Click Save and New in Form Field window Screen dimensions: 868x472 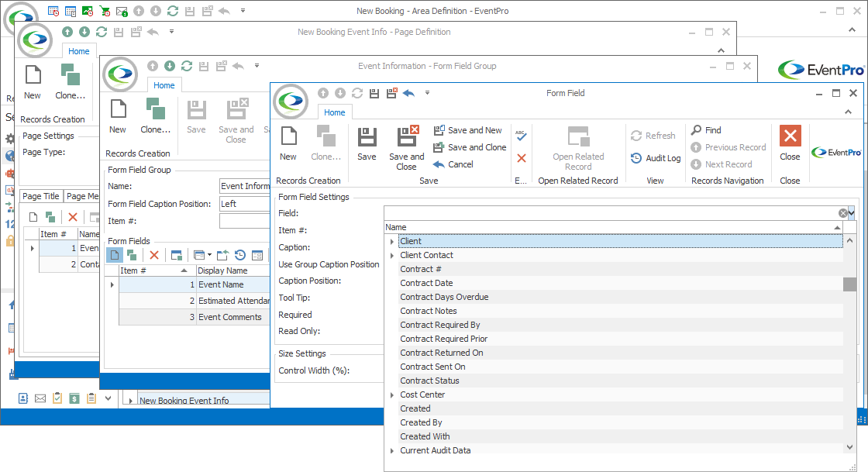tap(468, 130)
